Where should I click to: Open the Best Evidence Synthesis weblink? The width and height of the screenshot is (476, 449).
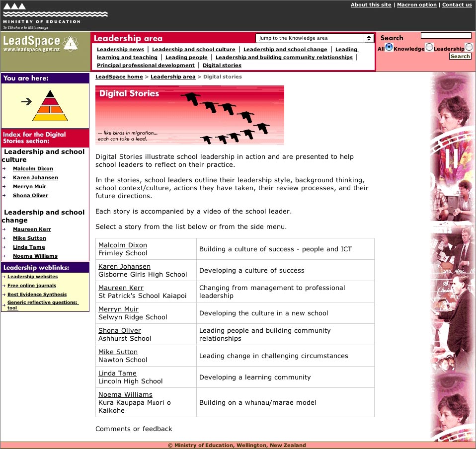click(37, 294)
